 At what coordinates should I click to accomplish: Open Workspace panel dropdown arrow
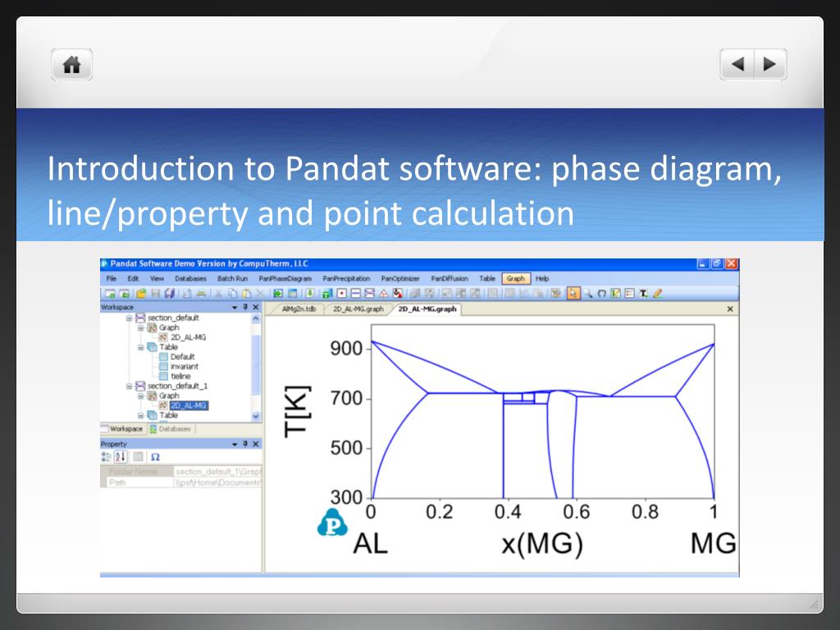pyautogui.click(x=235, y=308)
